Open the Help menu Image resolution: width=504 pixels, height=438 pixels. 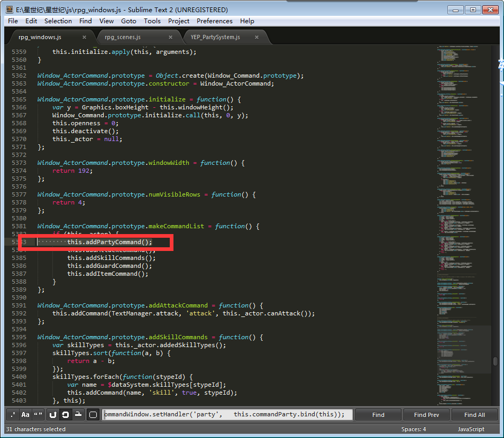tap(247, 21)
